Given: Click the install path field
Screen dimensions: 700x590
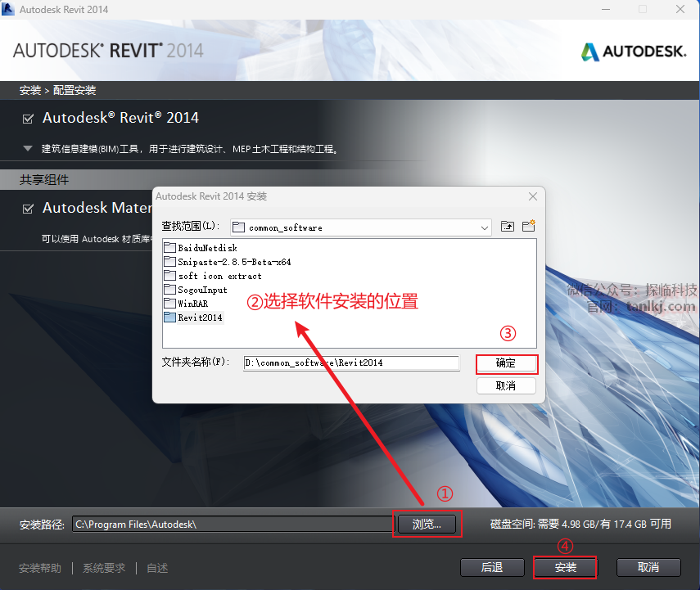Looking at the screenshot, I should [x=233, y=524].
